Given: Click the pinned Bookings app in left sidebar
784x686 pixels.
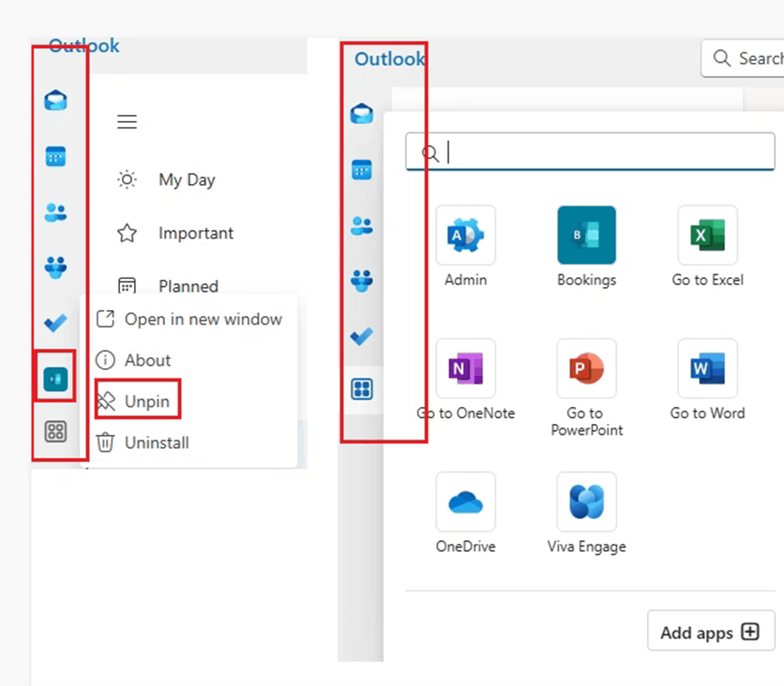Looking at the screenshot, I should pos(56,379).
